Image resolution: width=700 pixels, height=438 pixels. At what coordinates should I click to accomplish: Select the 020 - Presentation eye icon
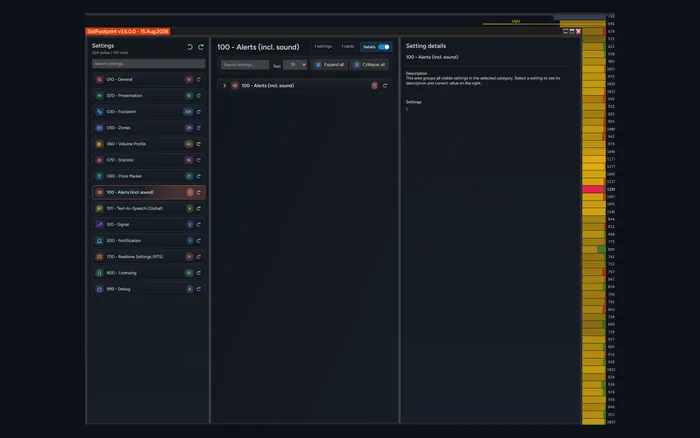click(x=99, y=96)
